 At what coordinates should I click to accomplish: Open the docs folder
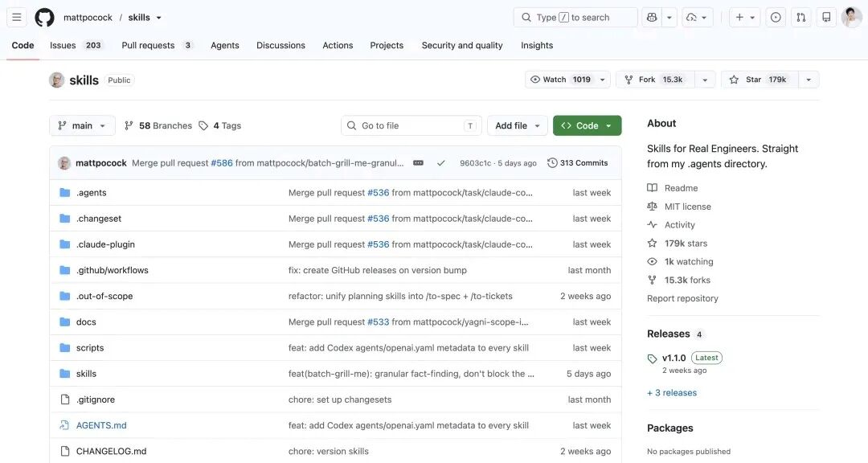pos(86,322)
